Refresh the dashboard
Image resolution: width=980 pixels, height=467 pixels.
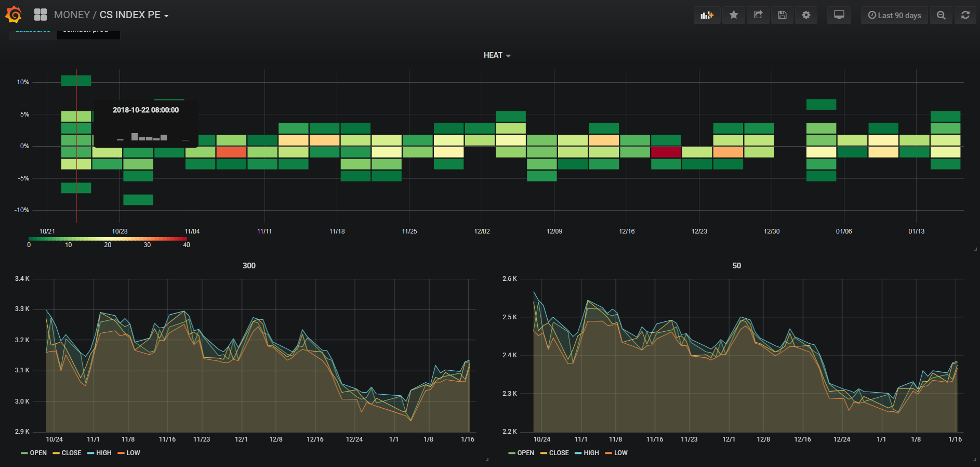coord(965,15)
